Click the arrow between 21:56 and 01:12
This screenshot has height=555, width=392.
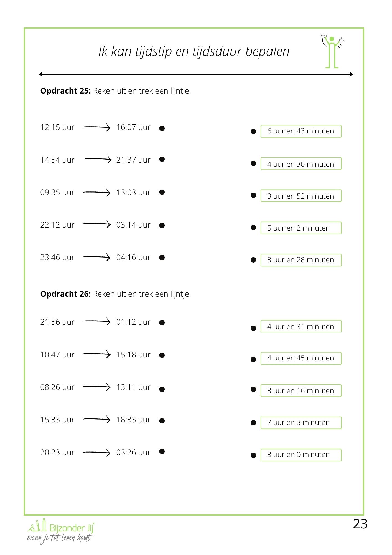(97, 322)
